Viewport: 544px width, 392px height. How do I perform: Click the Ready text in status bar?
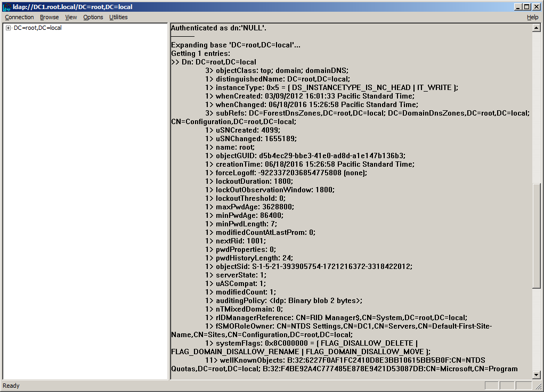(11, 385)
